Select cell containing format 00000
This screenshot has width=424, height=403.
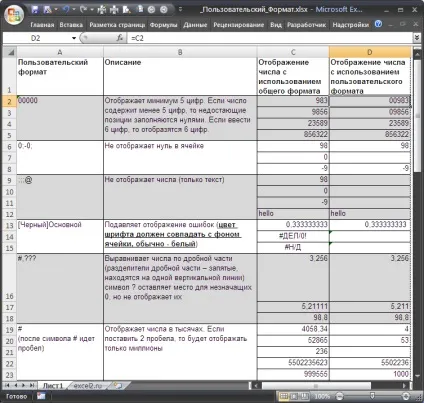60,118
